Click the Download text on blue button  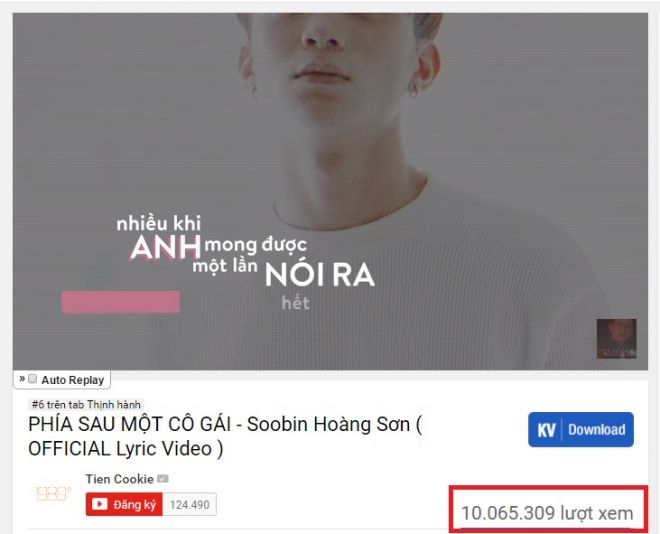tap(596, 430)
